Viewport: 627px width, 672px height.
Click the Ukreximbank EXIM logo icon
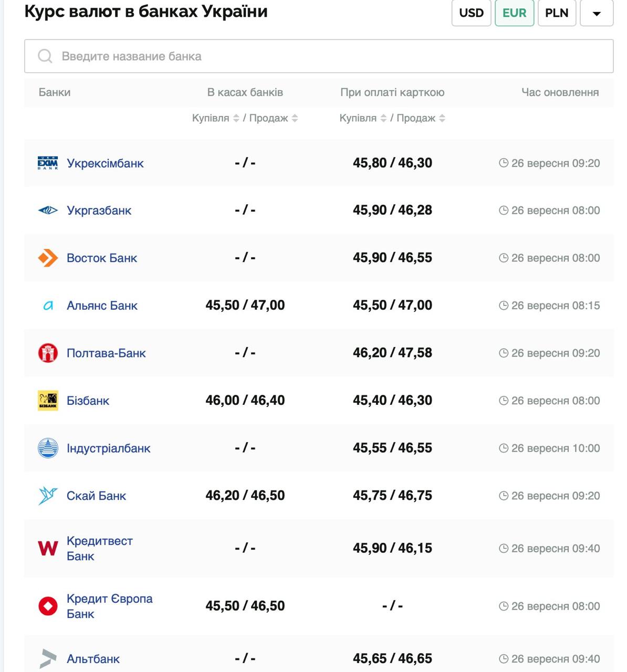point(48,163)
